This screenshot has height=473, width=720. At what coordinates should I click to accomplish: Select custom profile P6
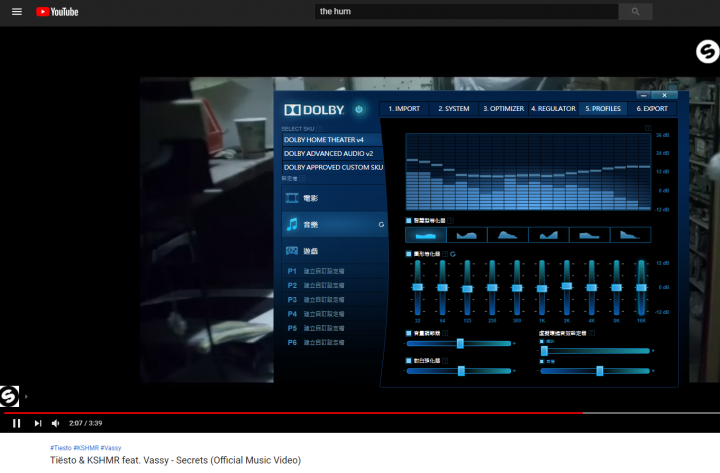tap(334, 342)
